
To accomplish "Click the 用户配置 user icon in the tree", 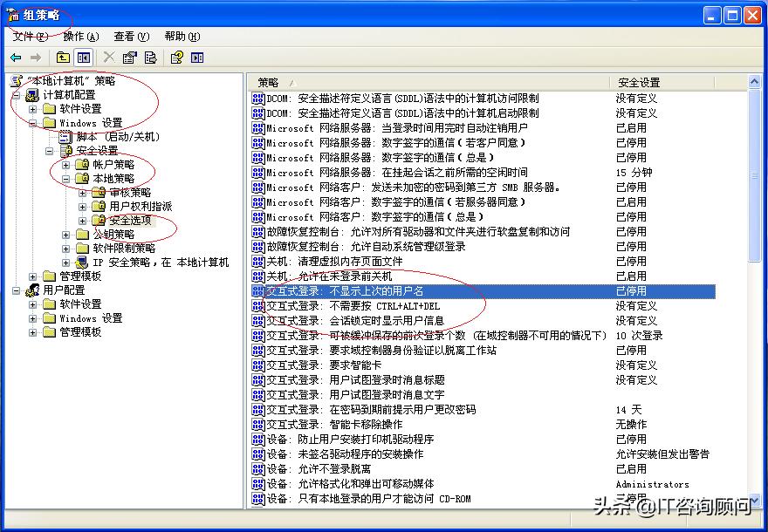I will point(32,290).
